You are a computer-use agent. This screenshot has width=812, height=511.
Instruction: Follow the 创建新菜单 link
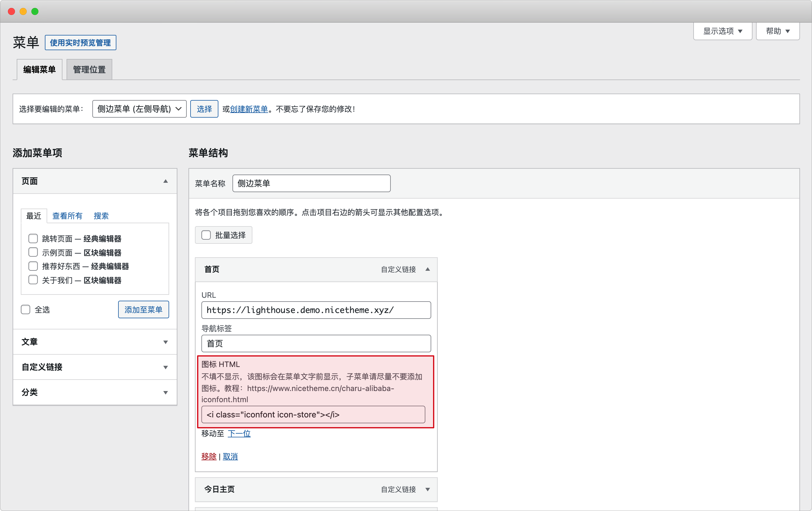click(249, 109)
